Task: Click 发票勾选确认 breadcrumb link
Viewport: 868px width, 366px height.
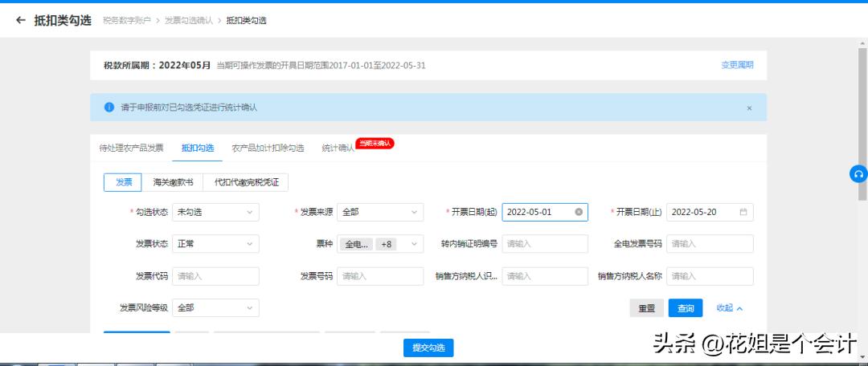Action: click(189, 20)
